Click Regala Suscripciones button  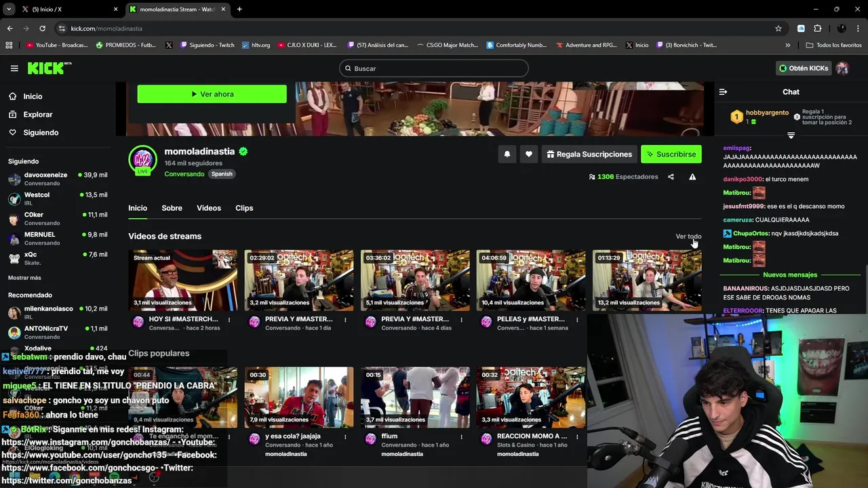(589, 155)
